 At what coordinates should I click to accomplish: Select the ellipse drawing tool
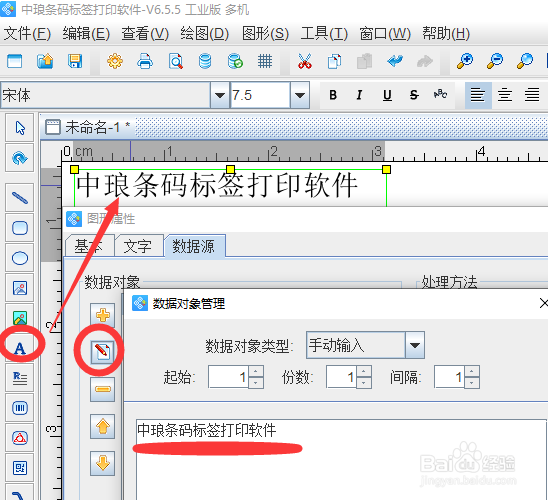click(20, 258)
